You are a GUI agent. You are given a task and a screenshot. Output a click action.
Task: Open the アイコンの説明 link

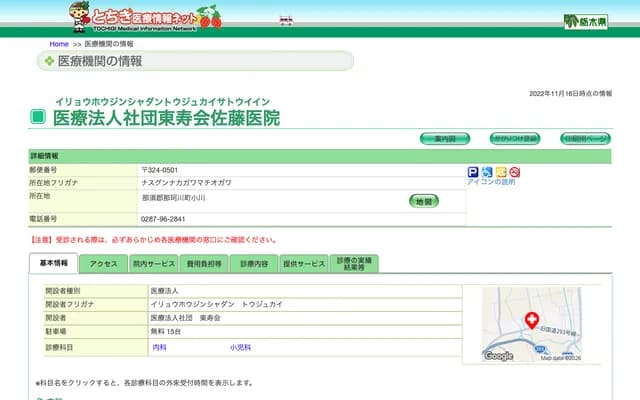pyautogui.click(x=491, y=182)
